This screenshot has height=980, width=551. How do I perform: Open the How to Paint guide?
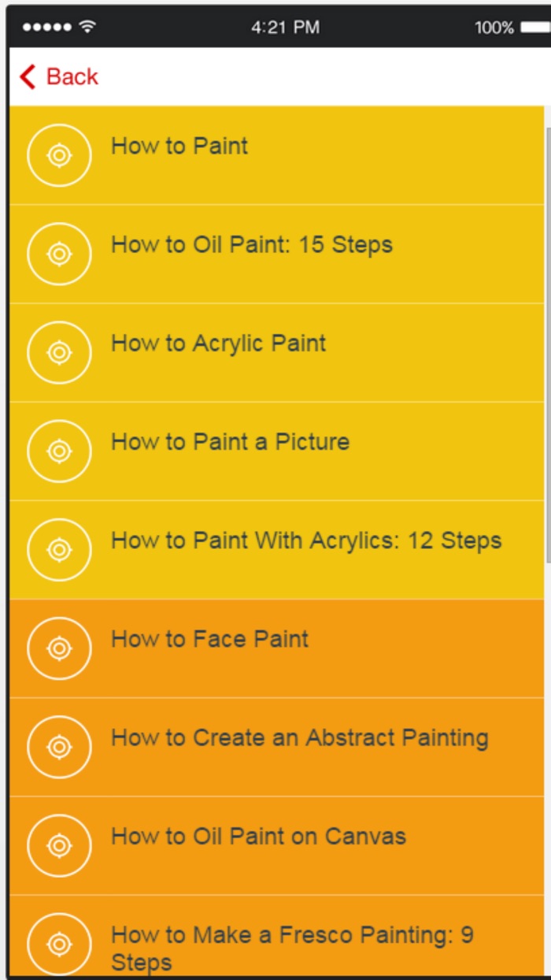[x=179, y=146]
